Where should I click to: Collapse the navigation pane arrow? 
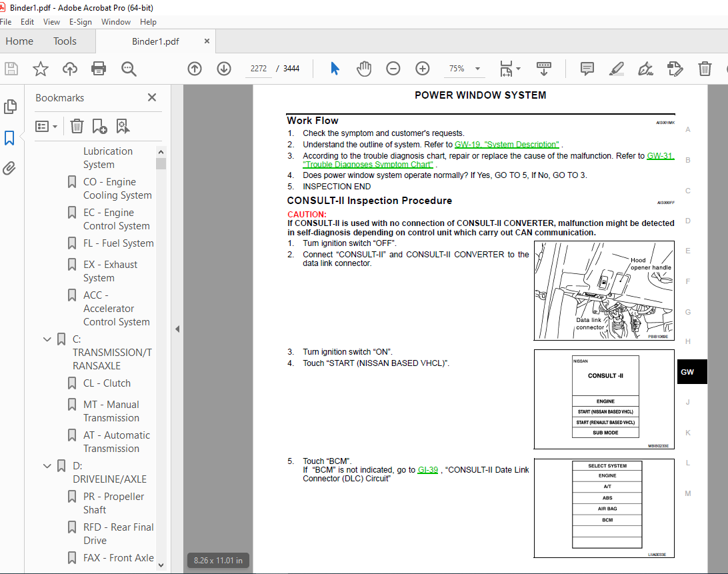tap(177, 329)
